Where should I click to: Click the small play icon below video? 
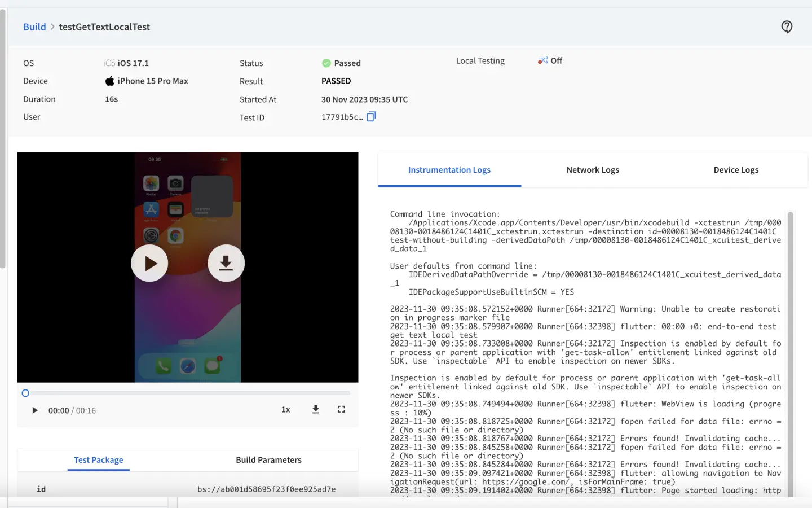(34, 410)
